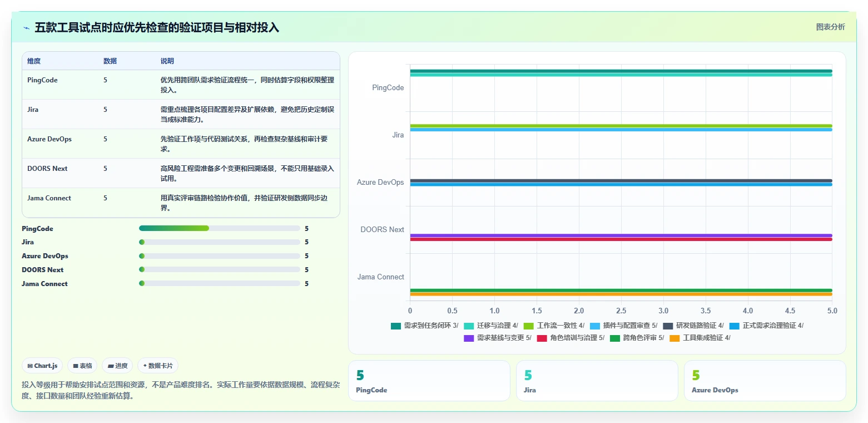The image size is (868, 423).
Task: Click the 维度 column header
Action: (x=34, y=61)
